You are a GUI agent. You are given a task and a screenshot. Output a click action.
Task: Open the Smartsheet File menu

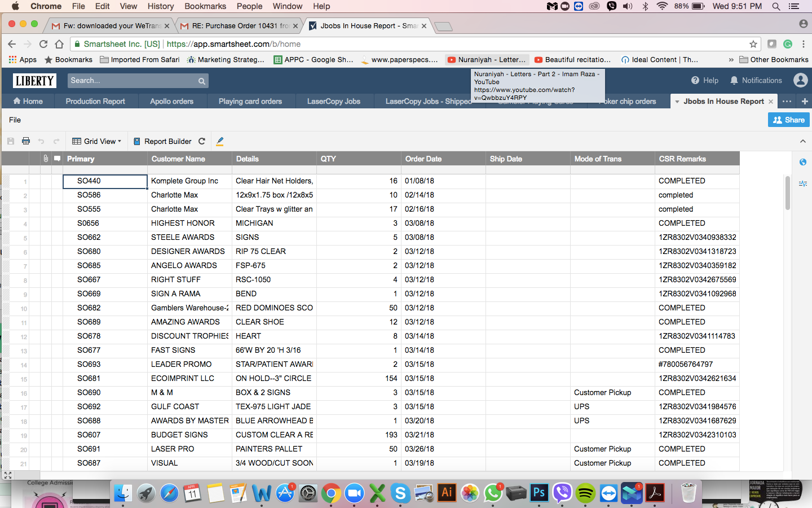tap(15, 120)
